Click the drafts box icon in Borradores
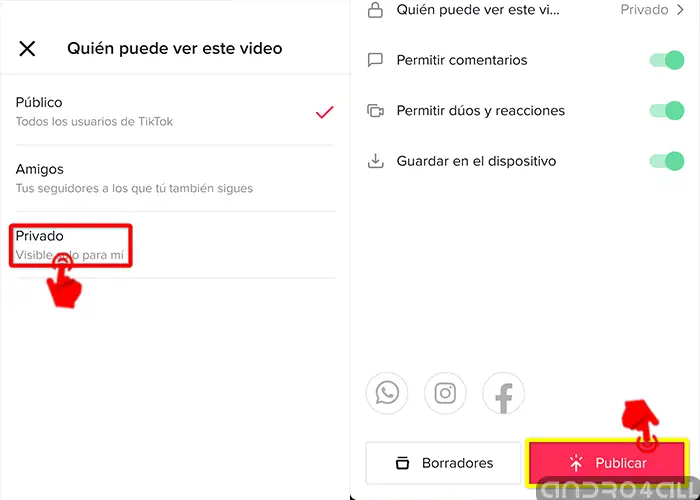Image resolution: width=700 pixels, height=500 pixels. 402,463
